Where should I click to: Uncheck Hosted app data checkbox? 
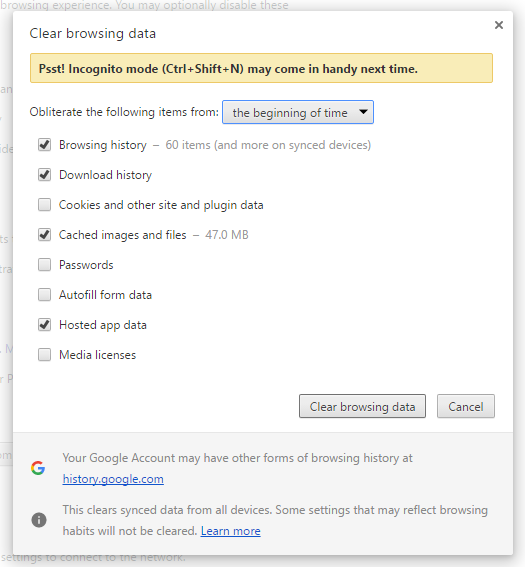(44, 325)
